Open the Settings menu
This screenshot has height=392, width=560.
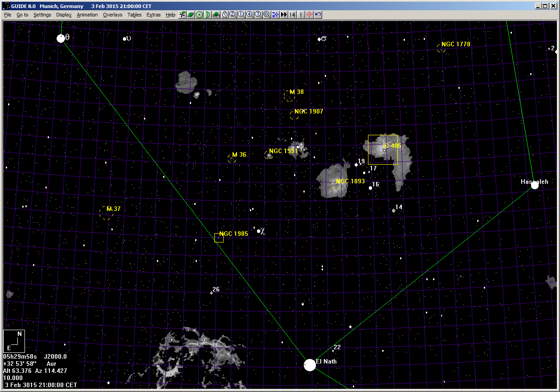pyautogui.click(x=42, y=15)
